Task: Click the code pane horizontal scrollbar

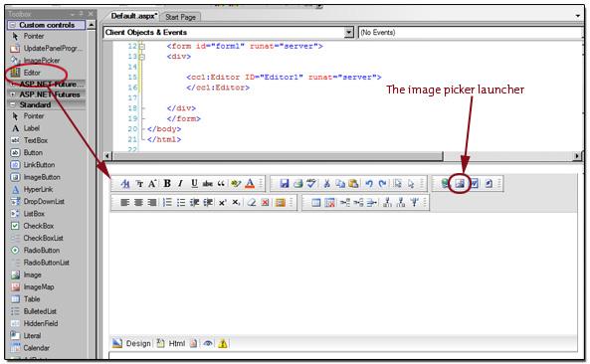Action: point(277,156)
